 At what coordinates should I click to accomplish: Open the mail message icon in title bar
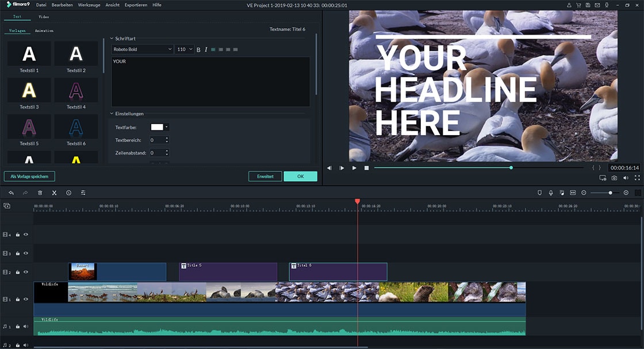click(597, 5)
